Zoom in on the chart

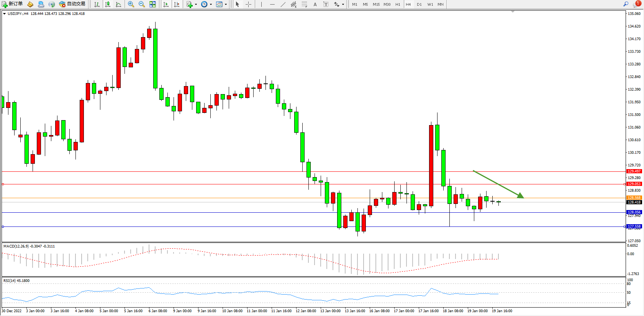coord(131,4)
